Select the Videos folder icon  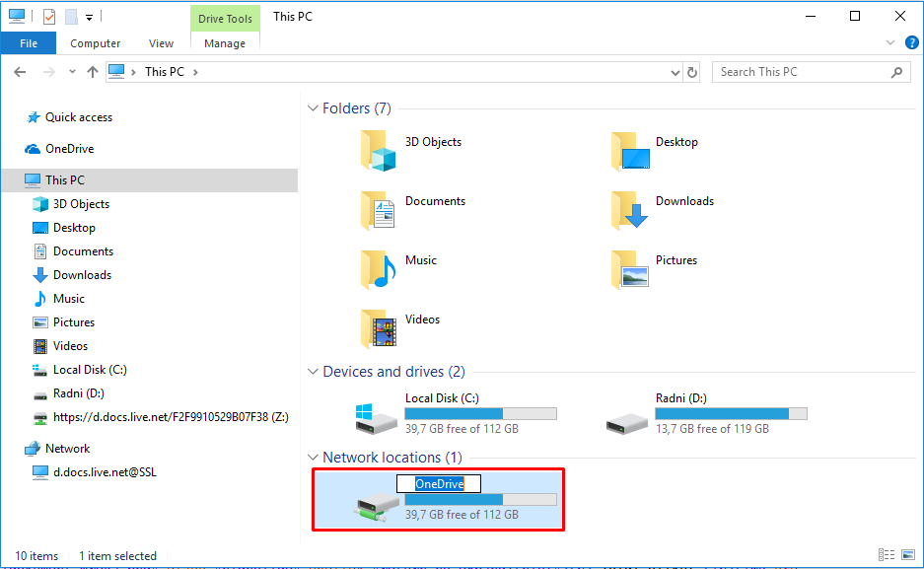379,328
